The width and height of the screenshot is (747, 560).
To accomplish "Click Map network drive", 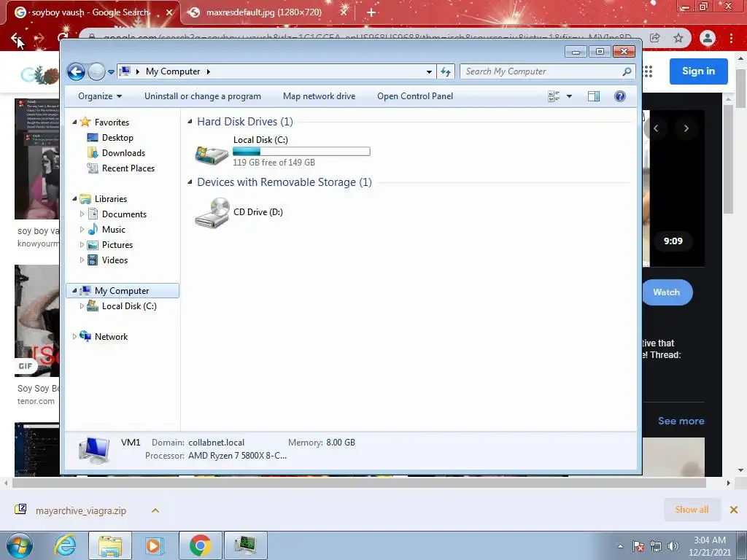I will click(x=320, y=96).
